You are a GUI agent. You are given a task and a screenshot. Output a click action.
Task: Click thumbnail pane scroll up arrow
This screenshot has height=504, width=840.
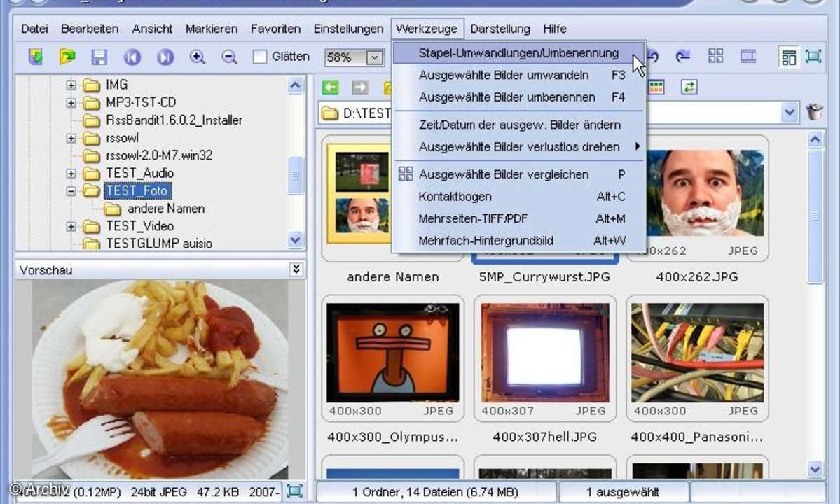point(815,139)
